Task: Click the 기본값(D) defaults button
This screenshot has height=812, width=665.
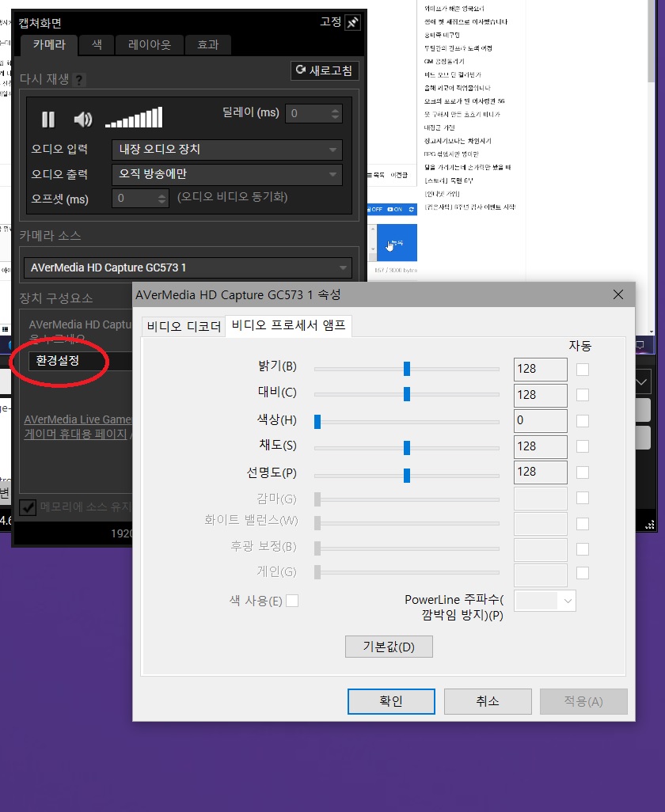Action: tap(389, 647)
